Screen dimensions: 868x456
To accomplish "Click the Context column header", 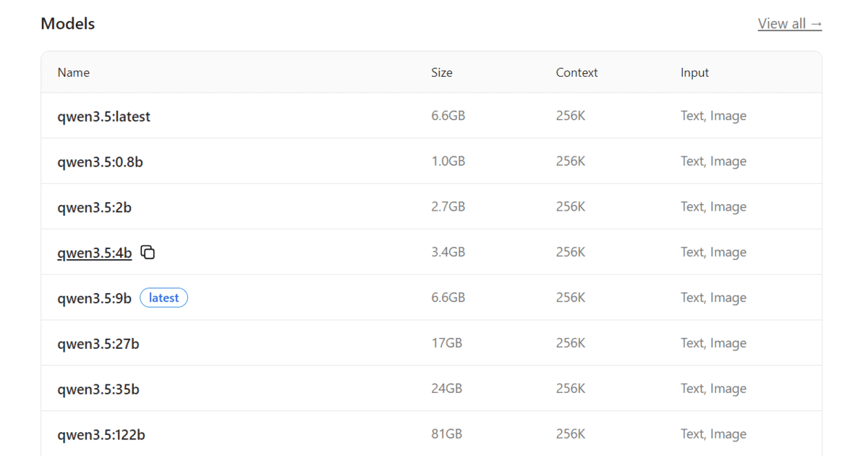I will click(576, 72).
